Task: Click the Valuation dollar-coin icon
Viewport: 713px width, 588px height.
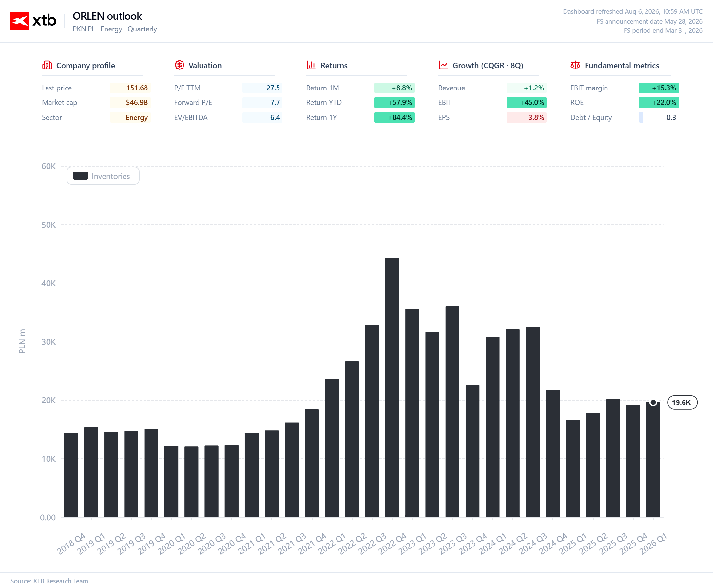Action: pos(179,65)
